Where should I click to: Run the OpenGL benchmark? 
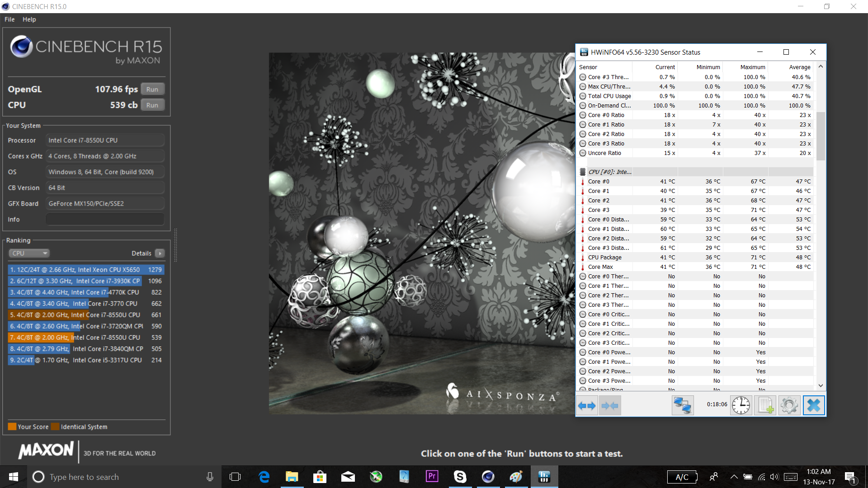pos(152,89)
